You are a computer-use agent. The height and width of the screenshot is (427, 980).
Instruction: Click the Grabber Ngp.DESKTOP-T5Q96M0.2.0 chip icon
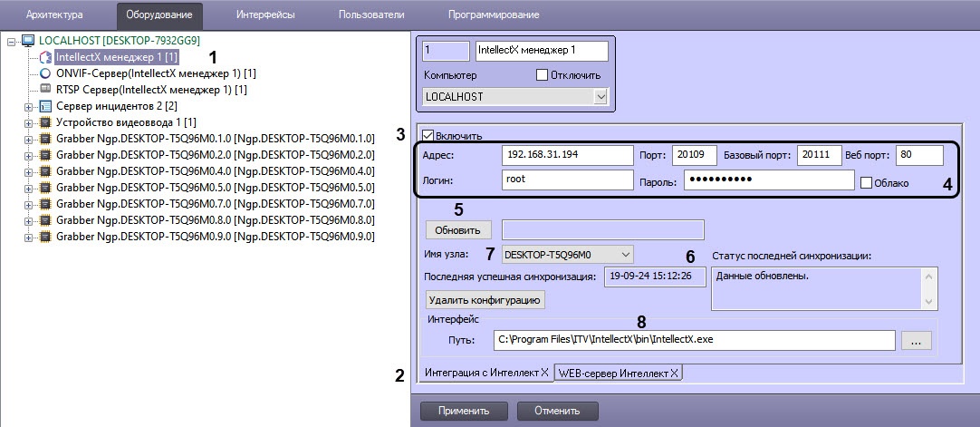click(x=45, y=154)
